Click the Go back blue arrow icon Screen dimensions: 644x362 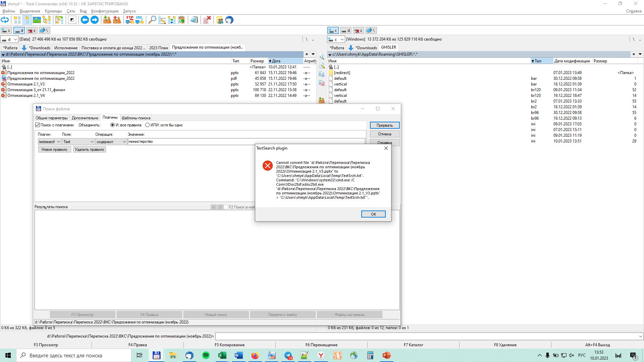click(x=85, y=20)
